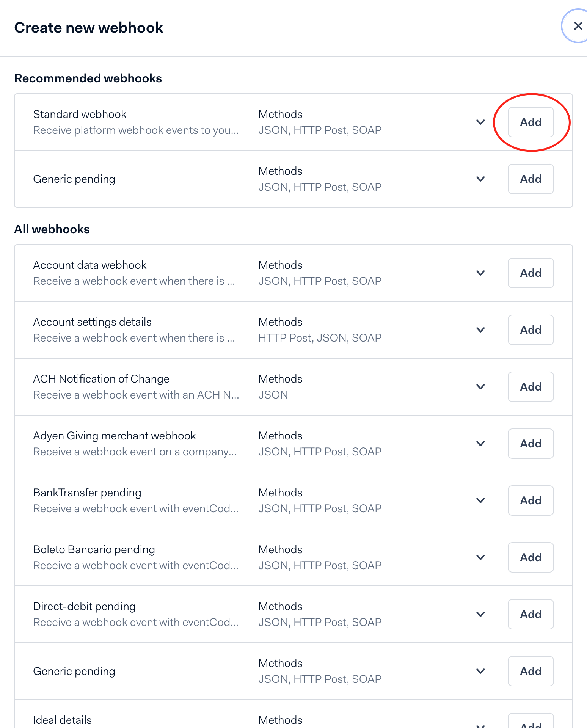Add the Account settings details webhook
The height and width of the screenshot is (728, 587).
[530, 330]
